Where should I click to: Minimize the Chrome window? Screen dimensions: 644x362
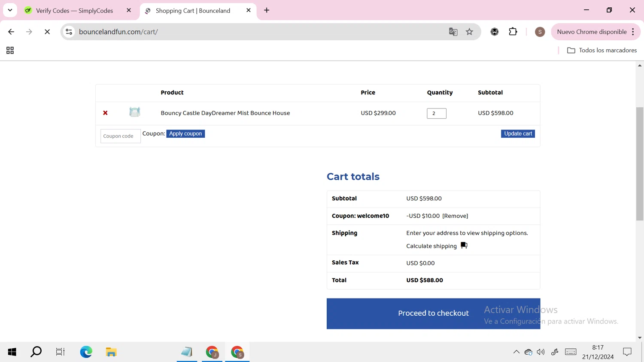pyautogui.click(x=586, y=10)
